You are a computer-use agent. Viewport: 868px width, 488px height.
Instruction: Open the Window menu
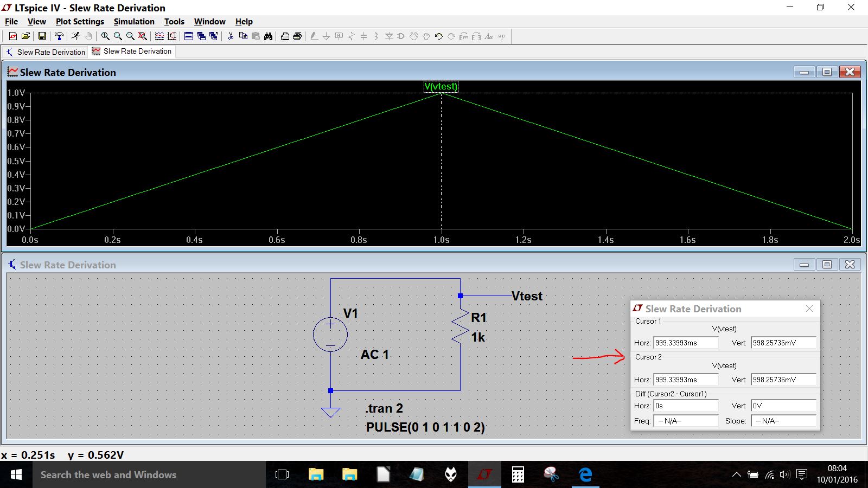210,22
